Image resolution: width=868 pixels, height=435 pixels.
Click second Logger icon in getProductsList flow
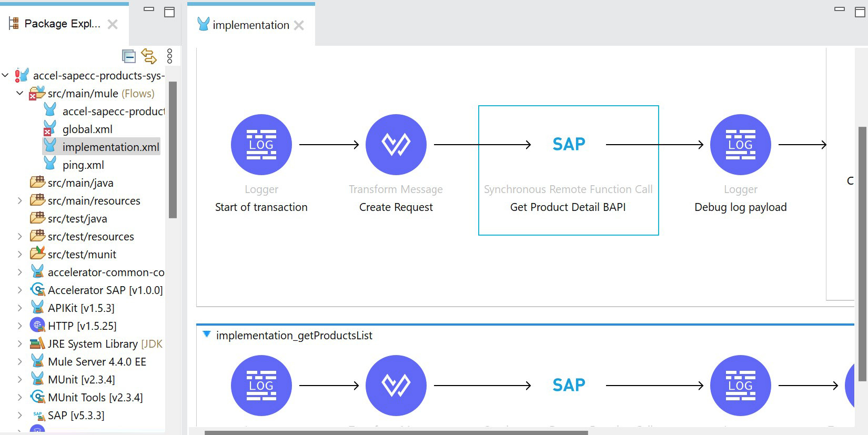[x=741, y=386]
